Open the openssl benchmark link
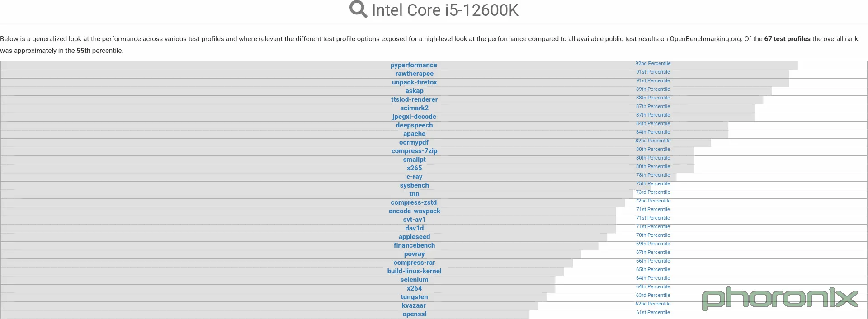 414,314
